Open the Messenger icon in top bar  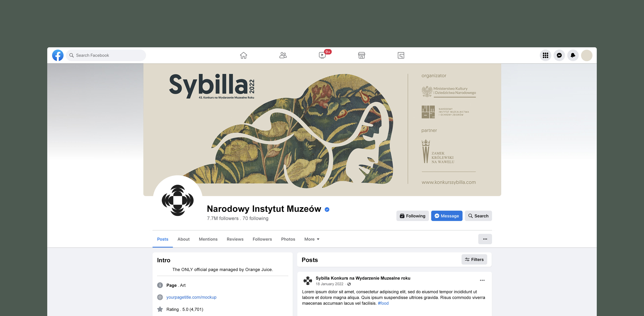click(x=559, y=55)
